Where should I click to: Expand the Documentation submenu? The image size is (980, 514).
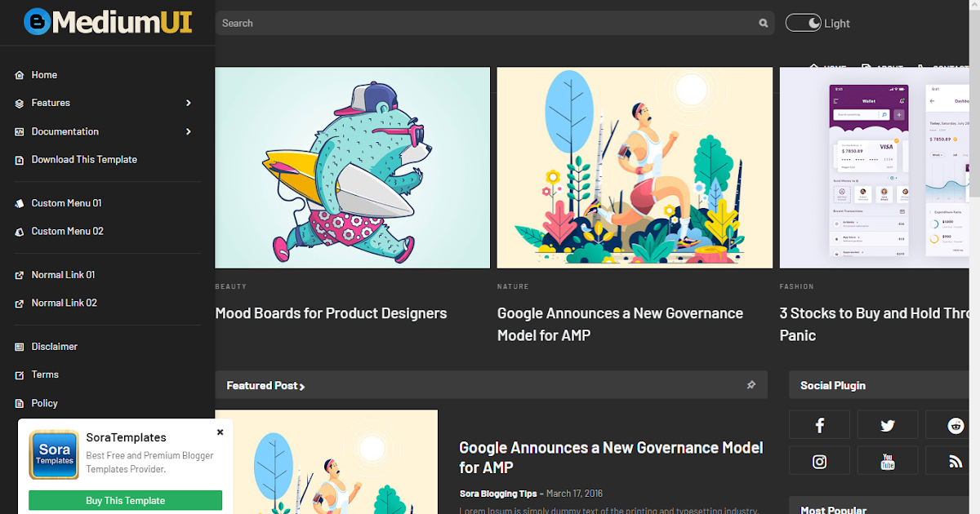[x=188, y=131]
